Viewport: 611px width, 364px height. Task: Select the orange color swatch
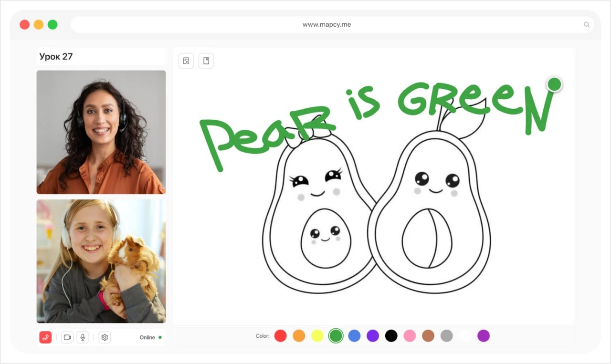pos(299,336)
